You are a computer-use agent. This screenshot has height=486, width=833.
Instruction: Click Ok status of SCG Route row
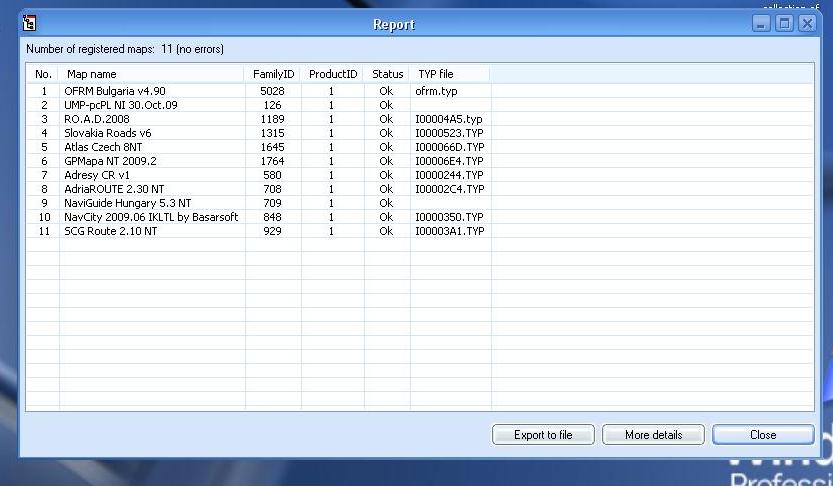(386, 231)
